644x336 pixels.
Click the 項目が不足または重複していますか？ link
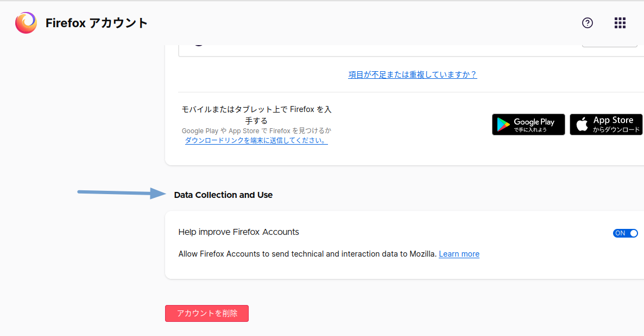(x=412, y=75)
